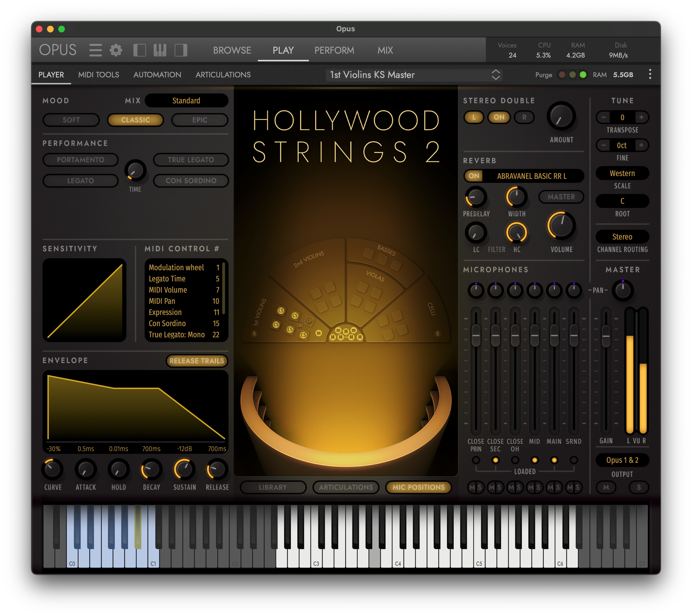This screenshot has width=692, height=616.
Task: Increase Transpose with the plus button
Action: (641, 117)
